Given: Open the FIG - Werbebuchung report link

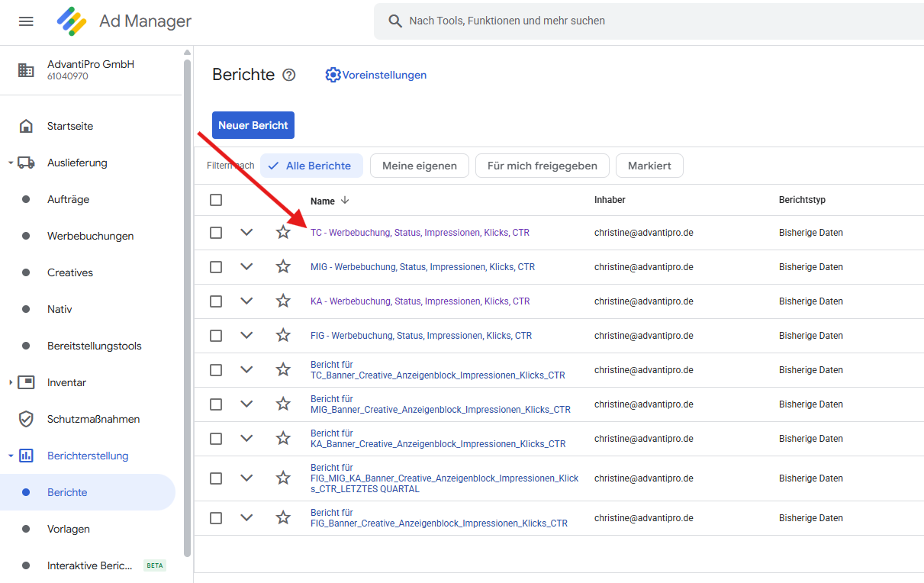Looking at the screenshot, I should [421, 336].
